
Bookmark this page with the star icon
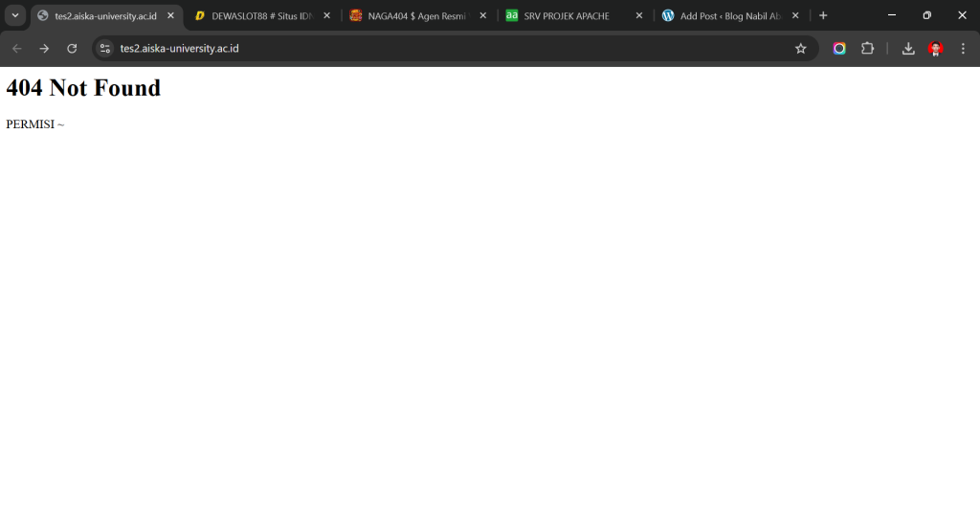pyautogui.click(x=801, y=49)
